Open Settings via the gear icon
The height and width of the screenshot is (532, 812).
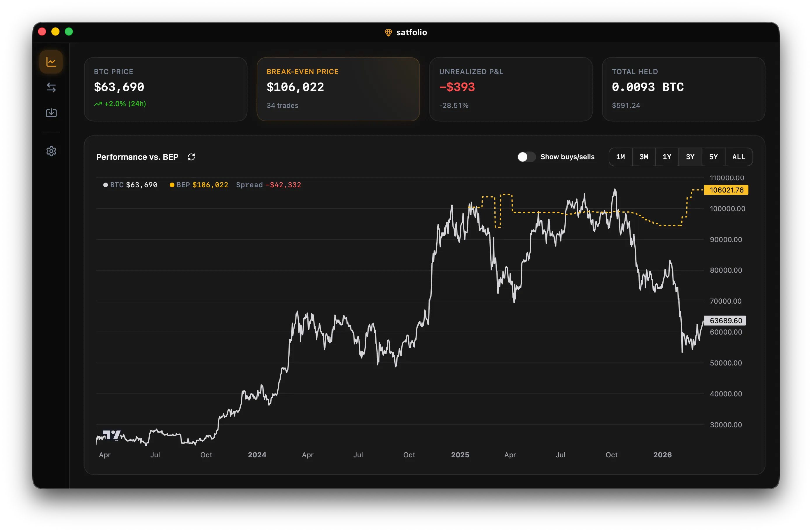click(51, 151)
